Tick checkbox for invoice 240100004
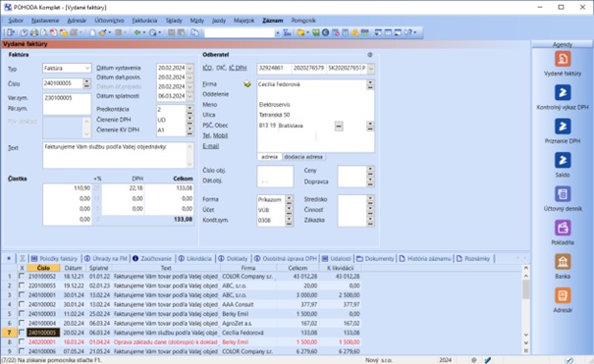The width and height of the screenshot is (594, 364). (22, 323)
